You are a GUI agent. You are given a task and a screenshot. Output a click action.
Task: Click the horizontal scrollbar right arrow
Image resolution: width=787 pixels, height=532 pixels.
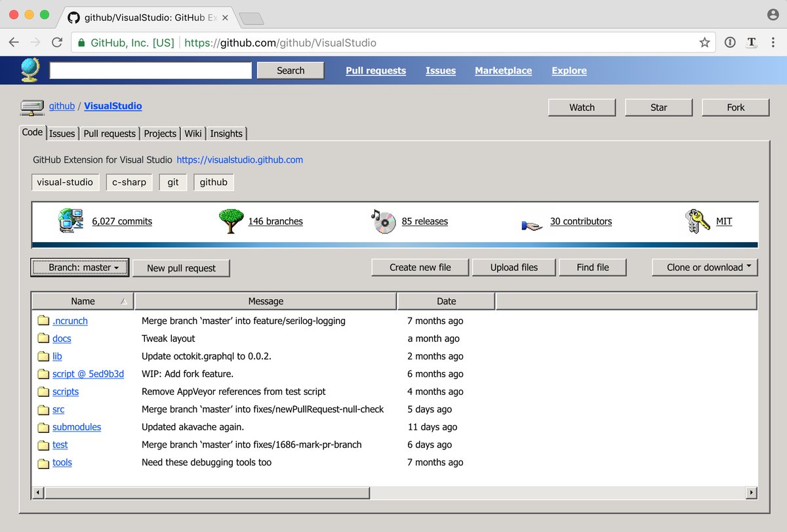point(751,493)
